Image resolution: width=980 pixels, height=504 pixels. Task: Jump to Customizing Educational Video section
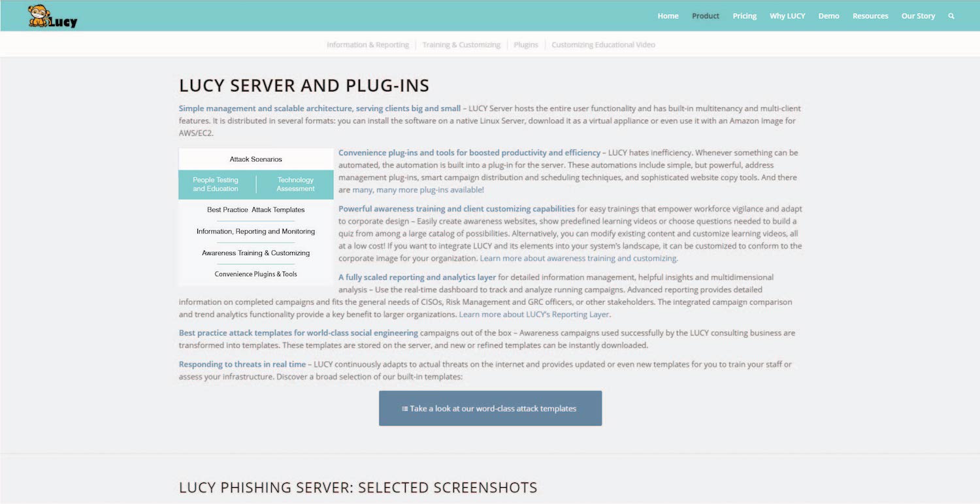point(603,45)
